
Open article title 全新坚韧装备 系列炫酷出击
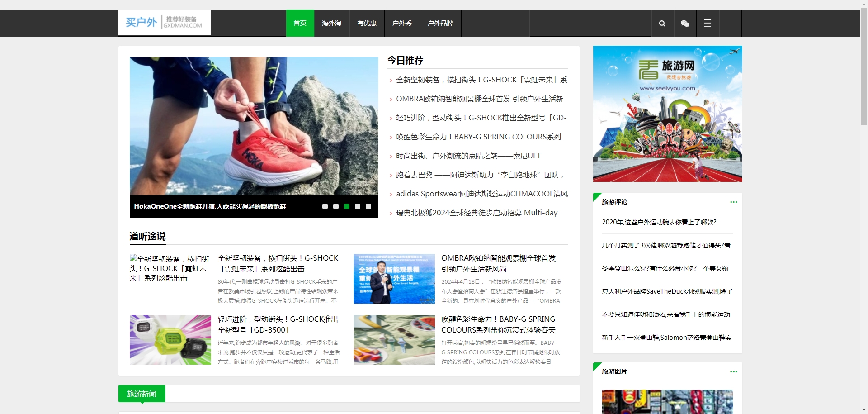(x=278, y=263)
